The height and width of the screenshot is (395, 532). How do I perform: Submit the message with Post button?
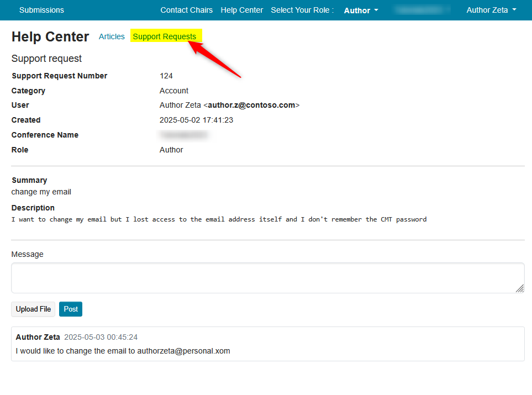71,309
